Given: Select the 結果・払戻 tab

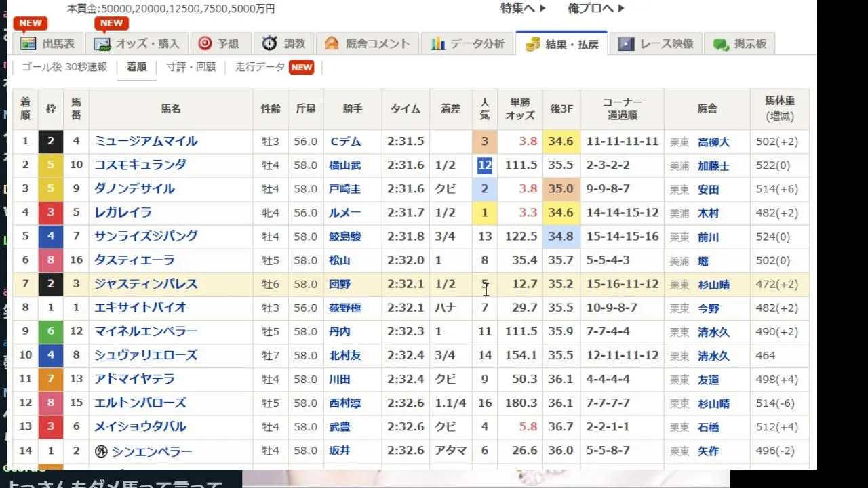Looking at the screenshot, I should point(561,43).
